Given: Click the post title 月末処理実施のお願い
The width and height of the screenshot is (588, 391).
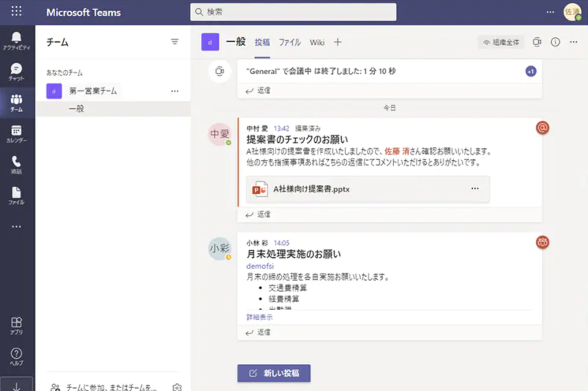Looking at the screenshot, I should tap(294, 254).
